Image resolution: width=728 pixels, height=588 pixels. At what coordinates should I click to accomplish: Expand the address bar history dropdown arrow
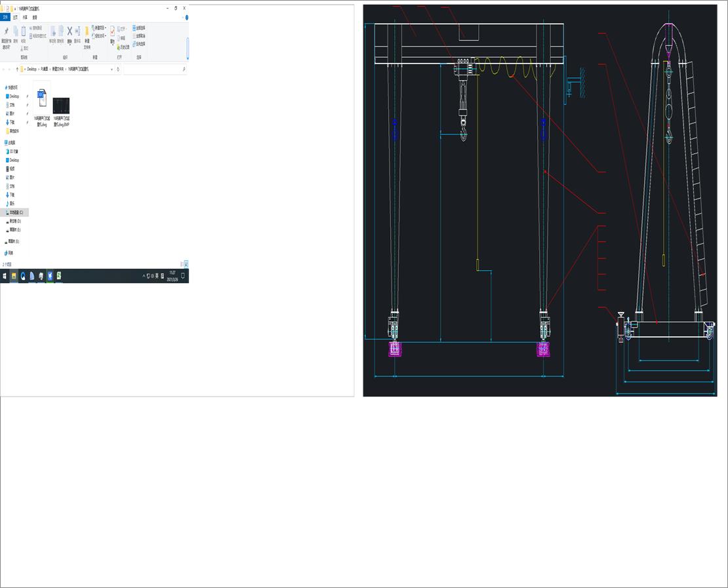pos(112,69)
